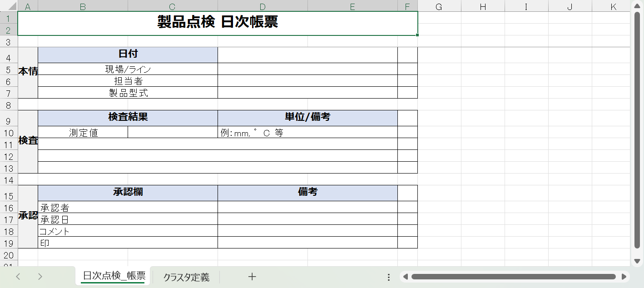Click the 日付 header cell
The height and width of the screenshot is (288, 644).
(128, 55)
